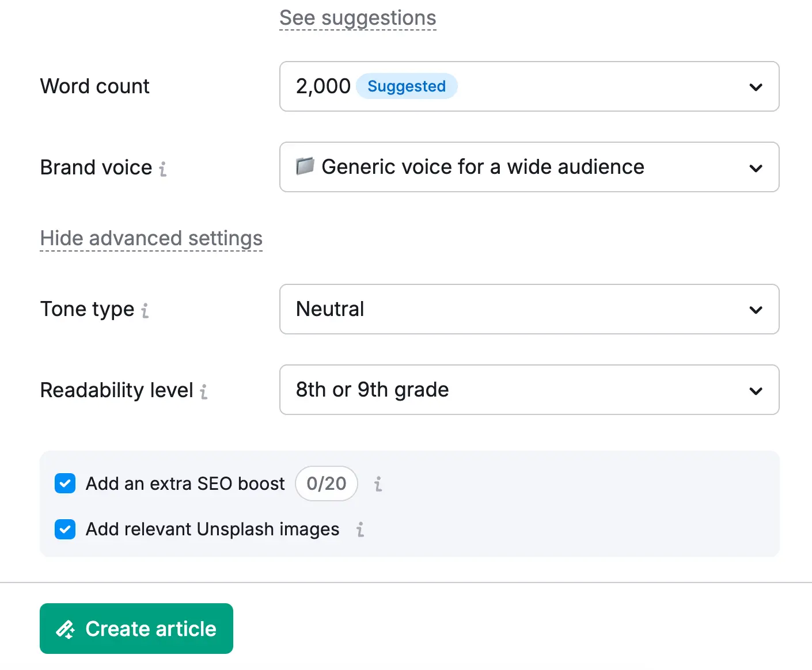Collapse with Hide advanced settings link
Screen dimensions: 812x670
(x=151, y=238)
